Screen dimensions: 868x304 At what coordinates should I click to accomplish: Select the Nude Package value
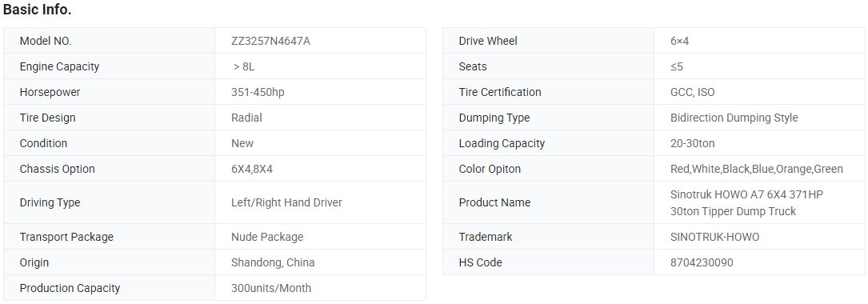tap(267, 237)
